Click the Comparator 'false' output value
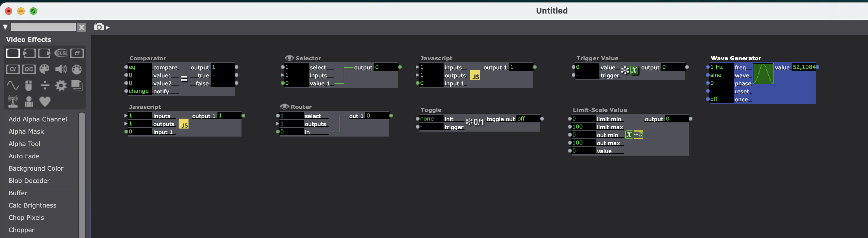The height and width of the screenshot is (238, 868). (x=222, y=83)
